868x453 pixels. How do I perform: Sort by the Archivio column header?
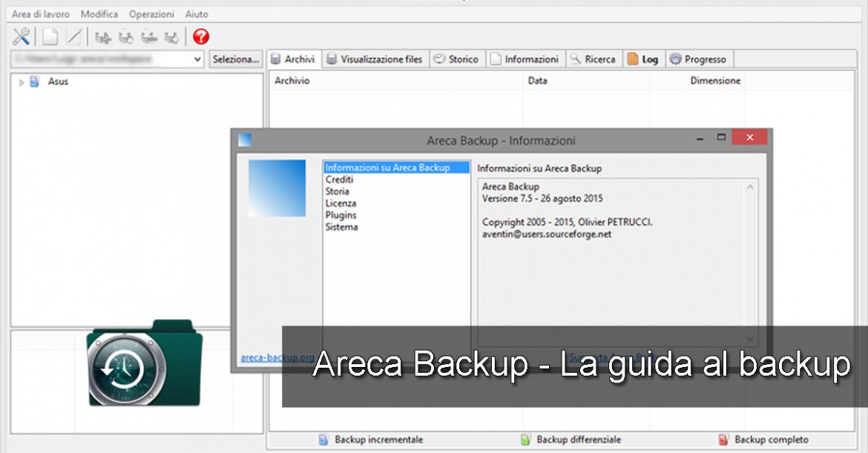(398, 81)
